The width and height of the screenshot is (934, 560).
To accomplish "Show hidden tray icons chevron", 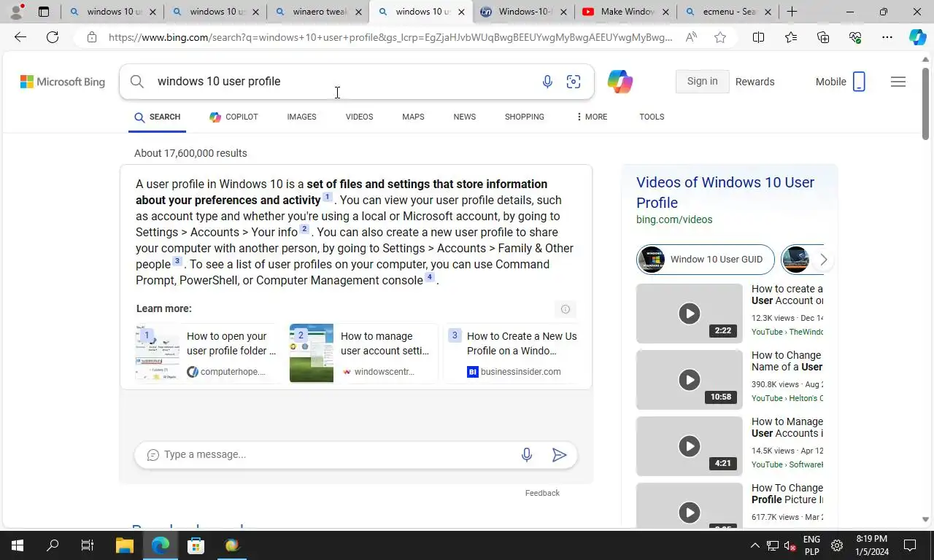I will pyautogui.click(x=754, y=545).
